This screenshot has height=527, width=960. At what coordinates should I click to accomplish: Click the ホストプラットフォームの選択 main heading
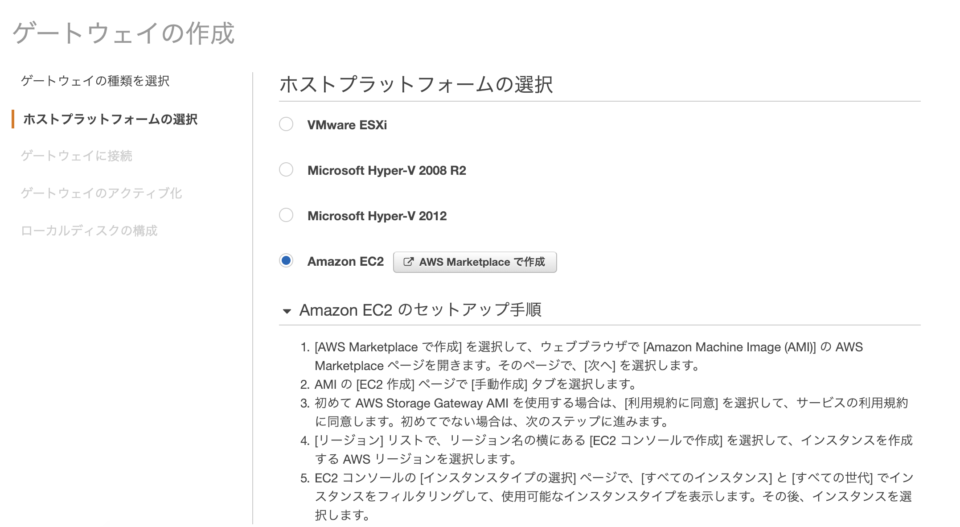416,84
